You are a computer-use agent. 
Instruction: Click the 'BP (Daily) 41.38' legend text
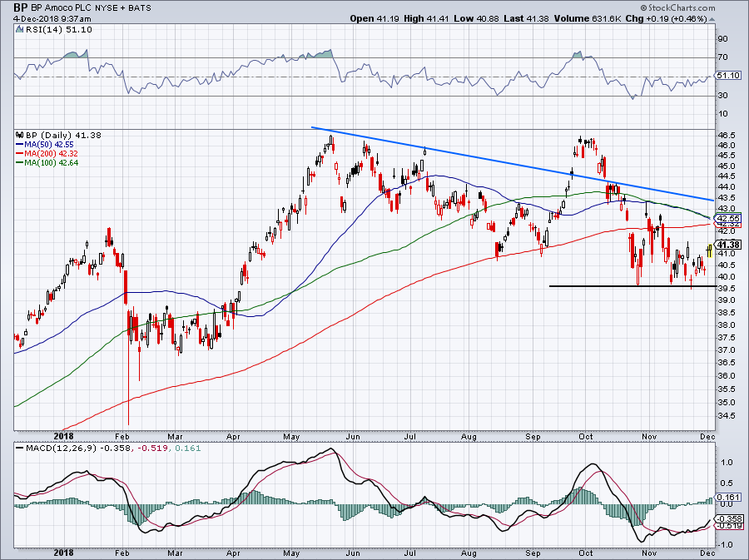[x=63, y=135]
